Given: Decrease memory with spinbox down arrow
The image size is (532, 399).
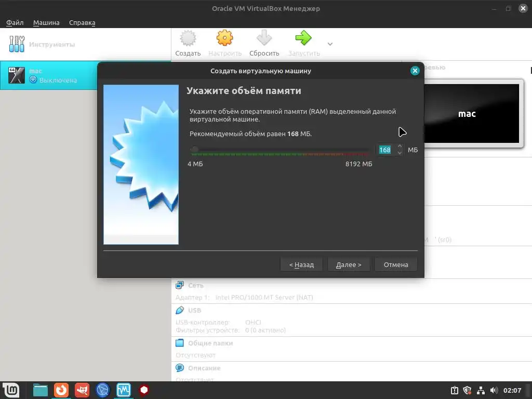Looking at the screenshot, I should [400, 153].
